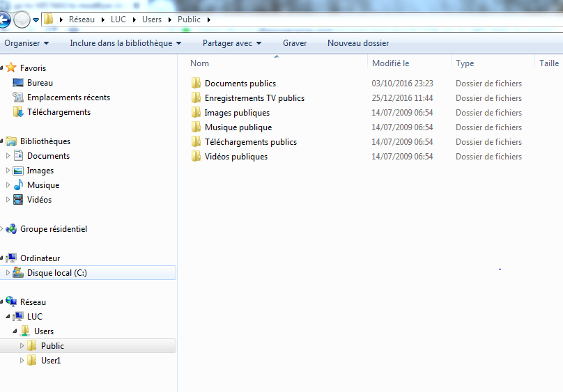Screen dimensions: 563x392
Task: Click the Users segment in address bar
Action: pos(151,19)
